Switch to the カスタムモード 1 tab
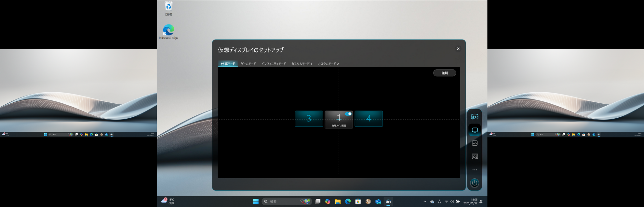Screen dimensions: 644x207 [x=302, y=64]
